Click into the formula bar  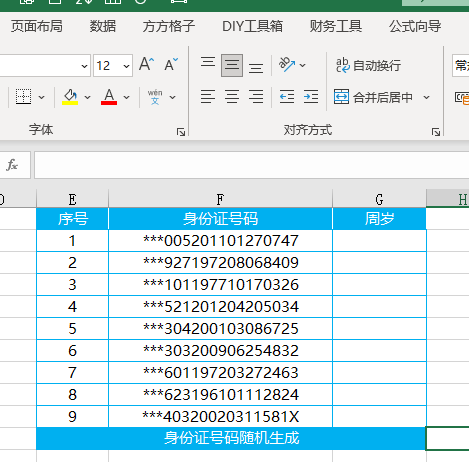tap(252, 165)
